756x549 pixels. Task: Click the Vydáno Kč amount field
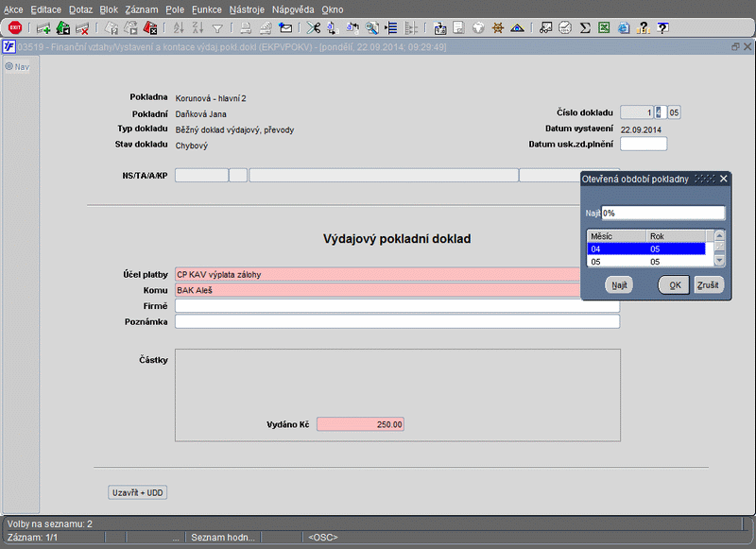tap(360, 424)
